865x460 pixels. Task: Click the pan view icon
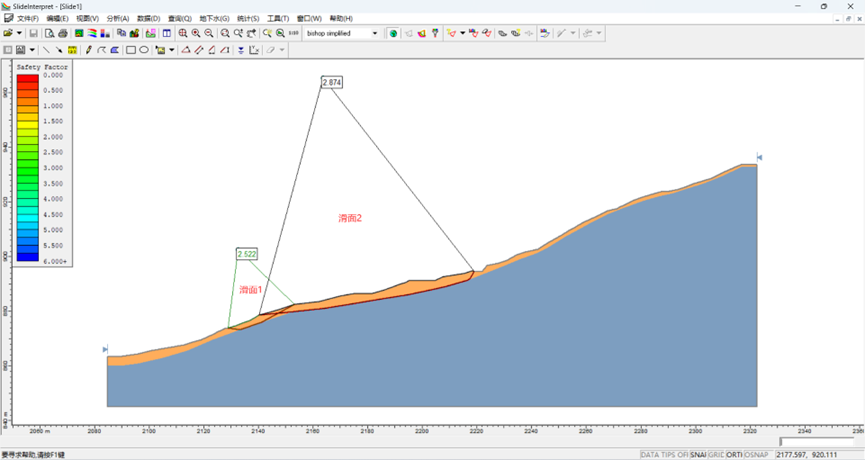click(251, 33)
